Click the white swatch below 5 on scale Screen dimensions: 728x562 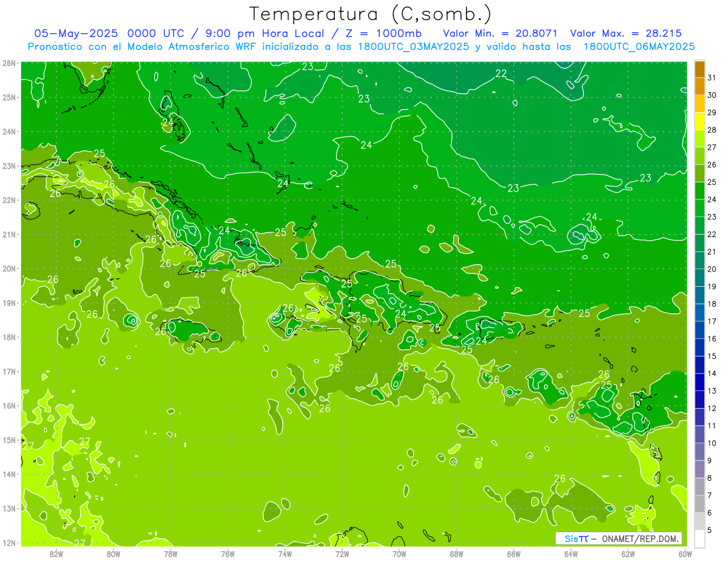(x=699, y=538)
